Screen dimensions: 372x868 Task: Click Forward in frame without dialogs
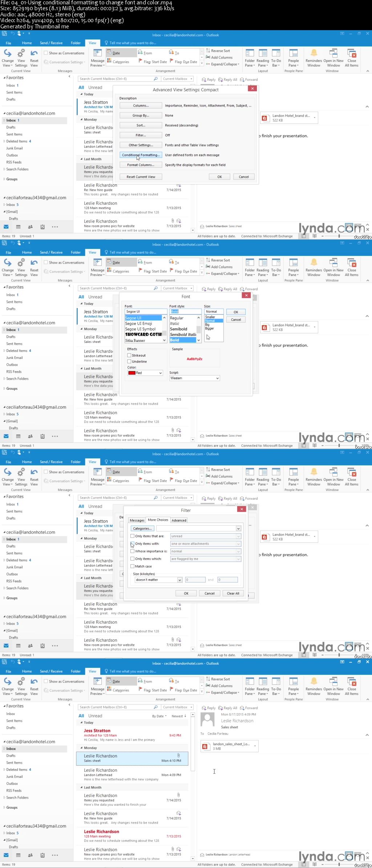pyautogui.click(x=249, y=708)
